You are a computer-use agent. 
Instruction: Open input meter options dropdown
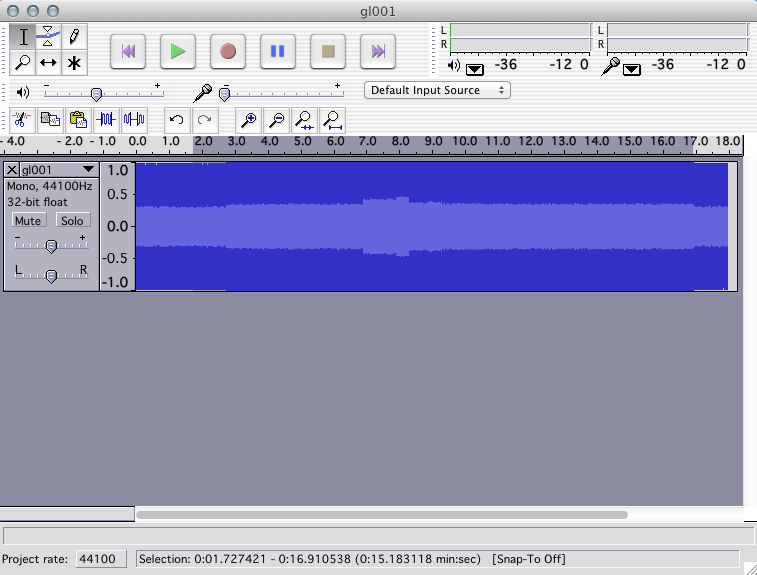pyautogui.click(x=631, y=70)
